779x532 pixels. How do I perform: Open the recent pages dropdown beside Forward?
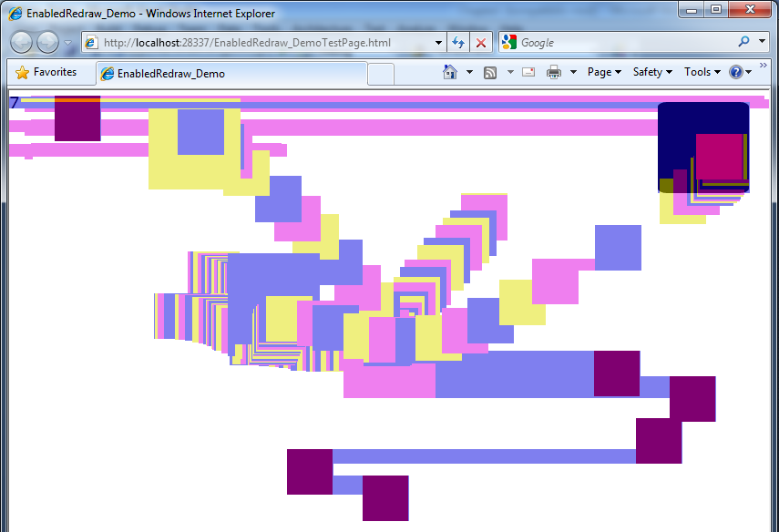point(68,43)
